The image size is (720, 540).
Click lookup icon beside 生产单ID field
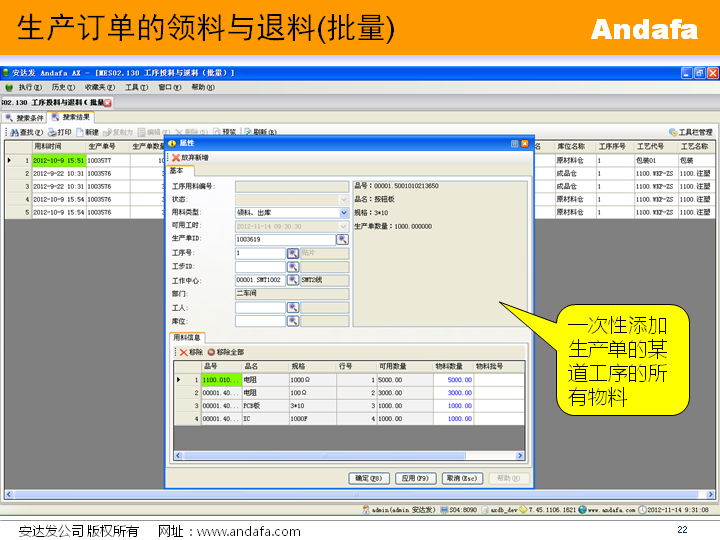pos(342,240)
